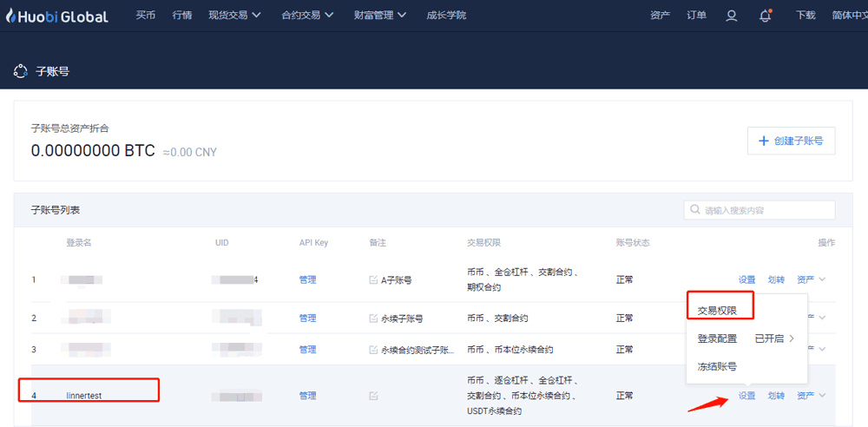Open the 登录配置 已开启 submenu chevron
Viewport: 868px width, 427px height.
(x=792, y=338)
